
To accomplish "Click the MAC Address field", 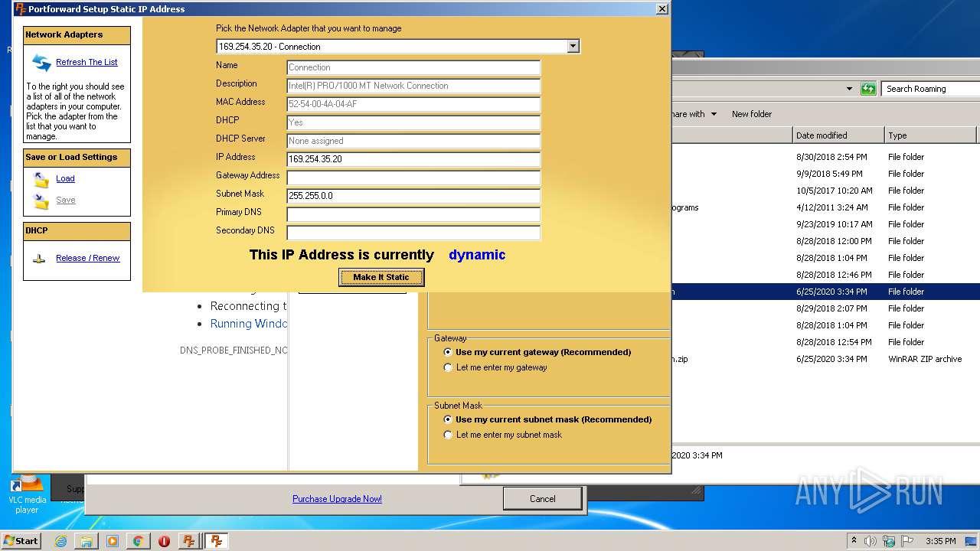I will [x=413, y=104].
